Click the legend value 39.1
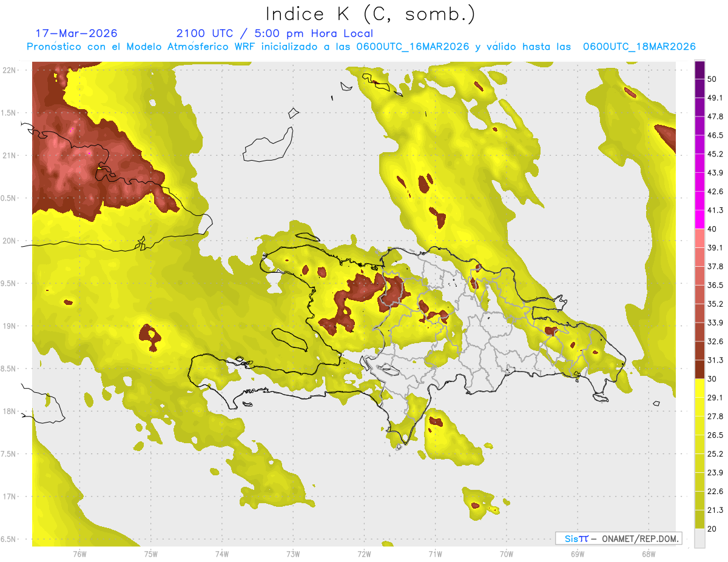 tap(715, 248)
